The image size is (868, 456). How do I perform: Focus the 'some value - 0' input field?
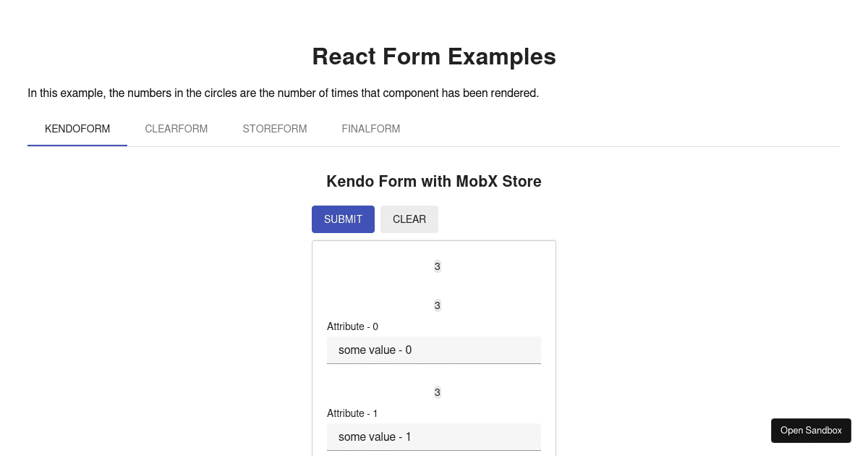tap(434, 350)
